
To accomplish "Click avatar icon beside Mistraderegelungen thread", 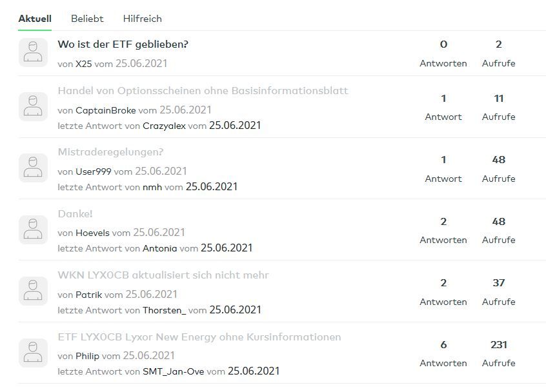I will pos(33,168).
